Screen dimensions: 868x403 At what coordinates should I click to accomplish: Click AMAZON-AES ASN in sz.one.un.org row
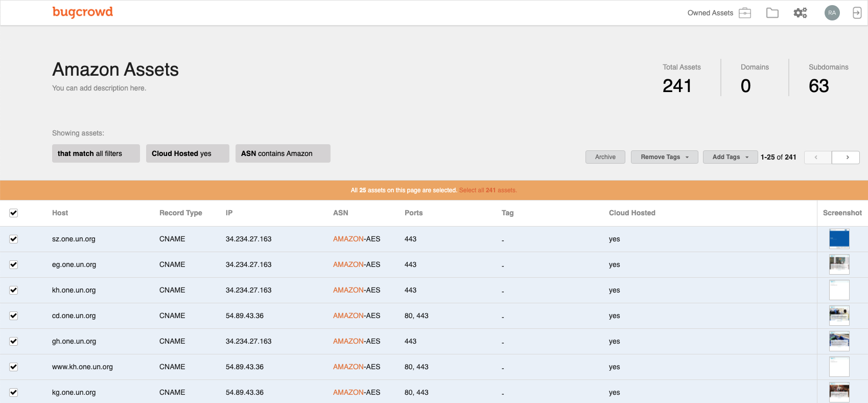[x=357, y=239]
